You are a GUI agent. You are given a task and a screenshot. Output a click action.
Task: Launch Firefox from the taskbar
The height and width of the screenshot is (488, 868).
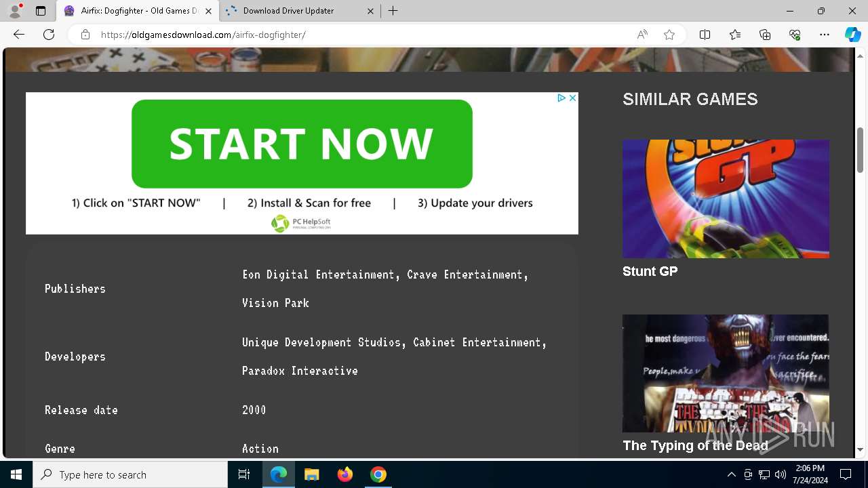pos(345,474)
